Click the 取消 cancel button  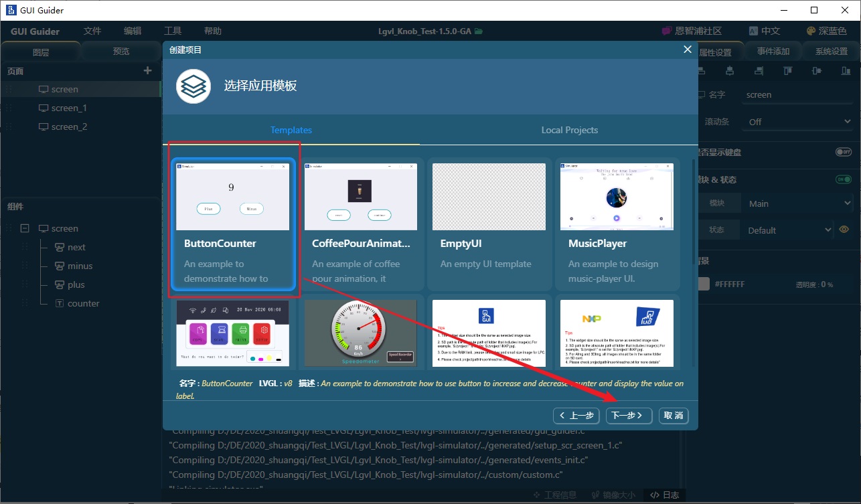tap(673, 416)
